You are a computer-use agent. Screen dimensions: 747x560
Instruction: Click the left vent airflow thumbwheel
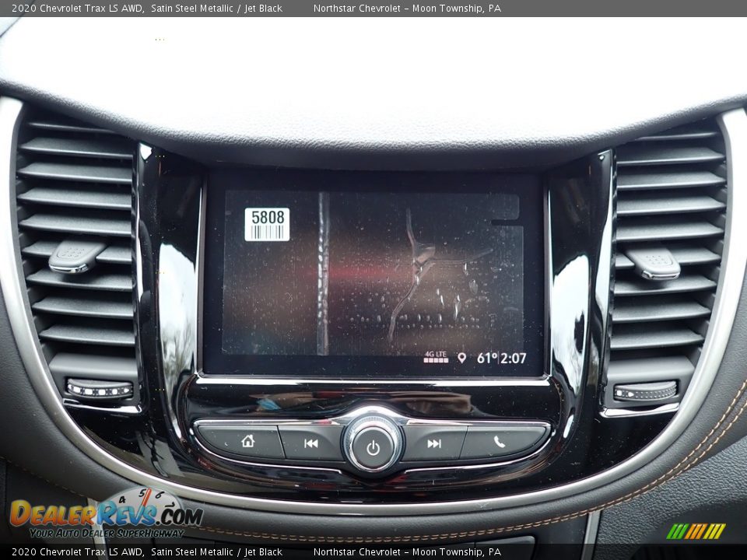click(99, 390)
